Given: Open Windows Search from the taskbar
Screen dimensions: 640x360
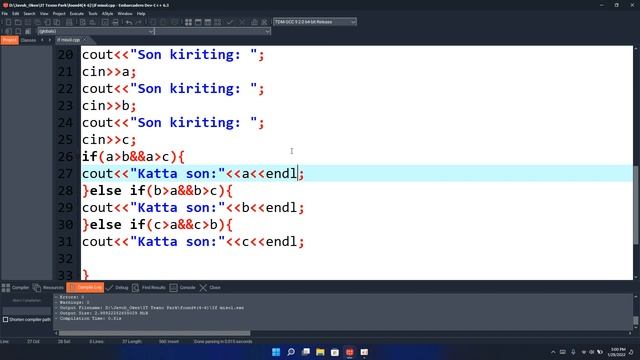Looking at the screenshot, I should tap(291, 352).
